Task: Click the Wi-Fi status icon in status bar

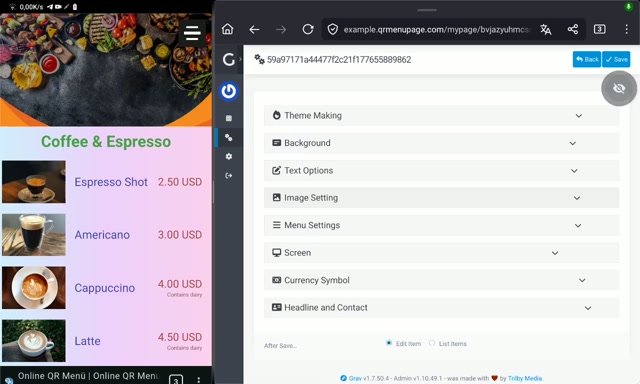Action: click(12, 7)
